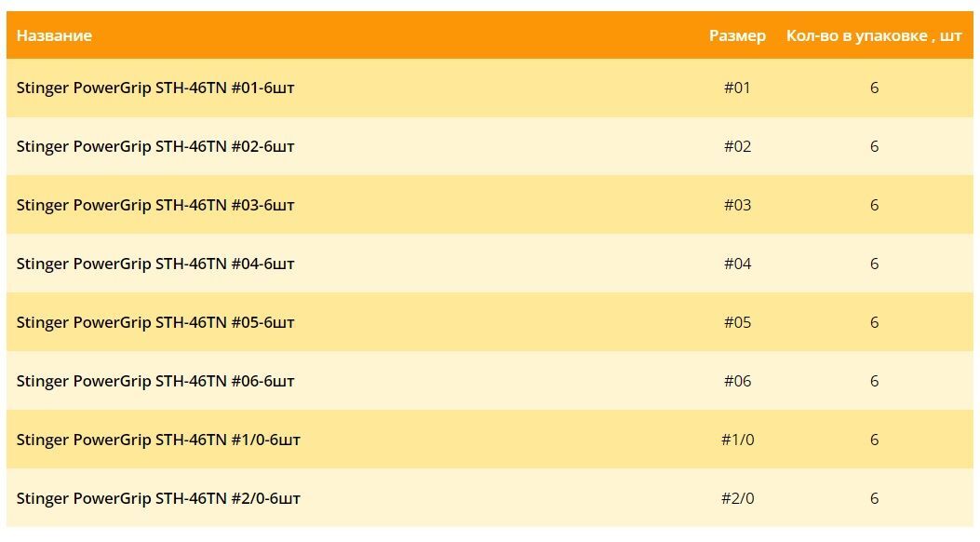
Task: Click size cell #03
Action: click(737, 205)
